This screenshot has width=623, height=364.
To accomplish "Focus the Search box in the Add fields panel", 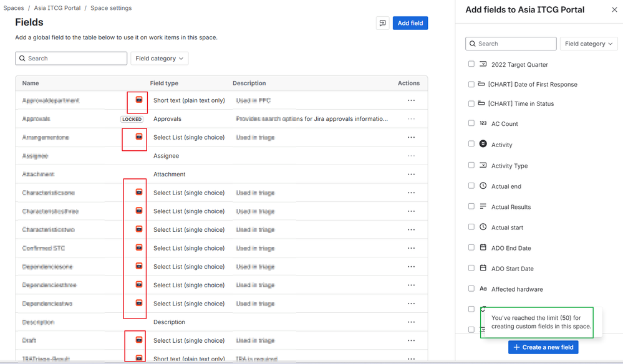I will click(511, 44).
